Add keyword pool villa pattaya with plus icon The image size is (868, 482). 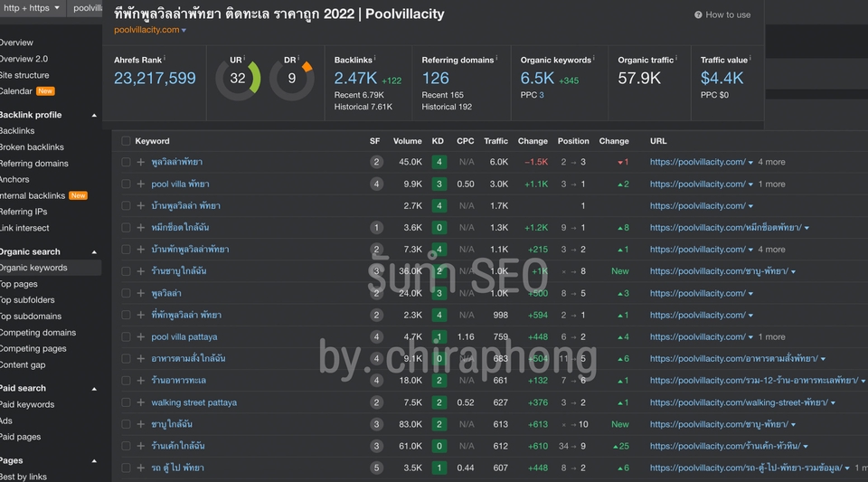[141, 337]
